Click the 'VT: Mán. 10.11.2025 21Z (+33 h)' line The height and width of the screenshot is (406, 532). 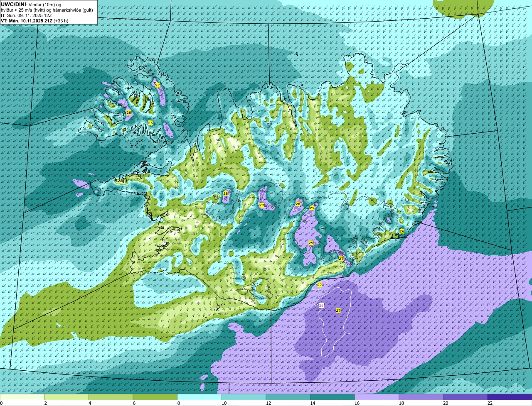coord(34,20)
